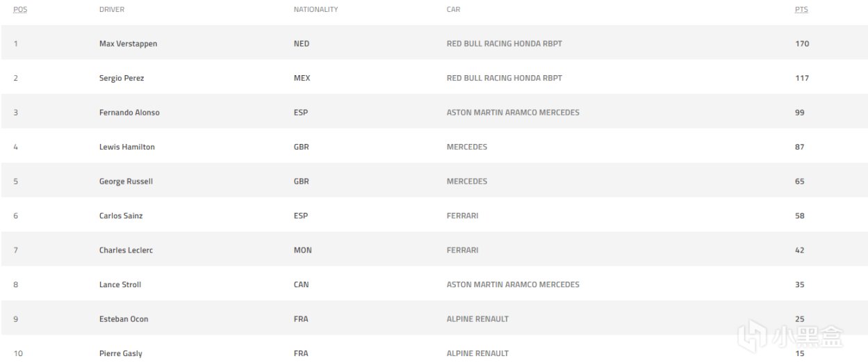The height and width of the screenshot is (363, 868).
Task: Click the DRIVER column header
Action: point(112,10)
